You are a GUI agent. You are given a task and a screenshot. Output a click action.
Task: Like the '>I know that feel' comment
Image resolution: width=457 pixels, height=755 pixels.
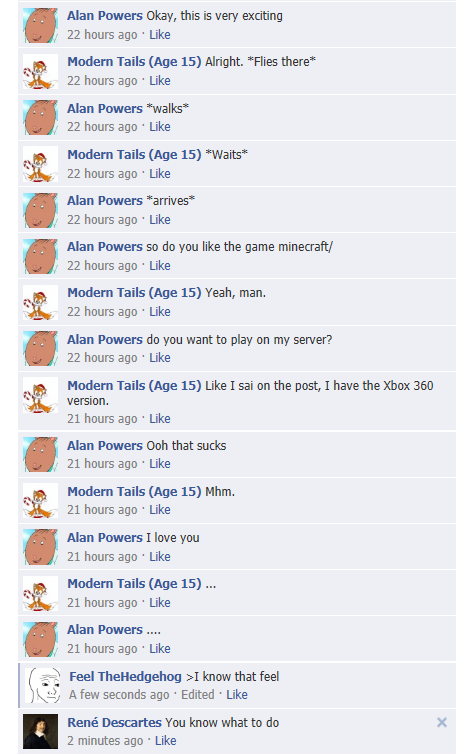(236, 694)
